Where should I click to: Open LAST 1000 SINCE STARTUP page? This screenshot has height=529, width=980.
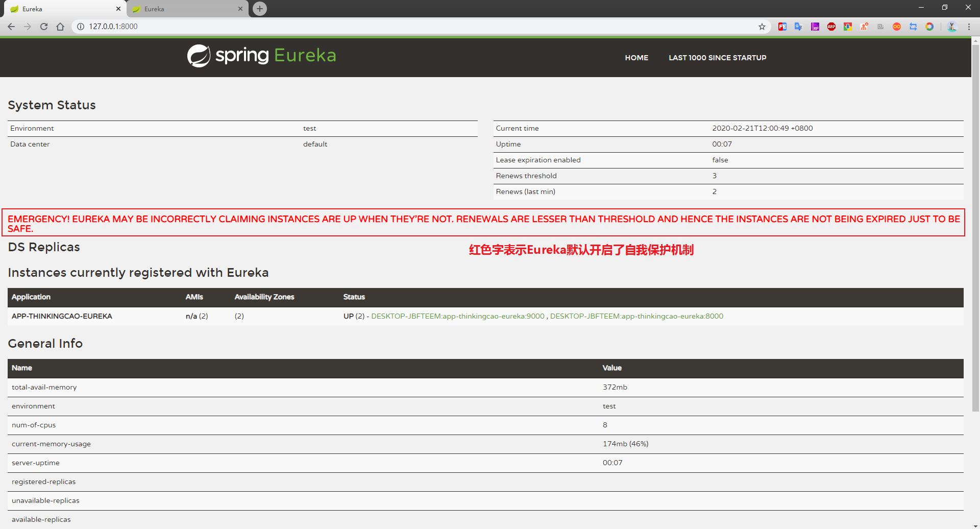pyautogui.click(x=718, y=58)
